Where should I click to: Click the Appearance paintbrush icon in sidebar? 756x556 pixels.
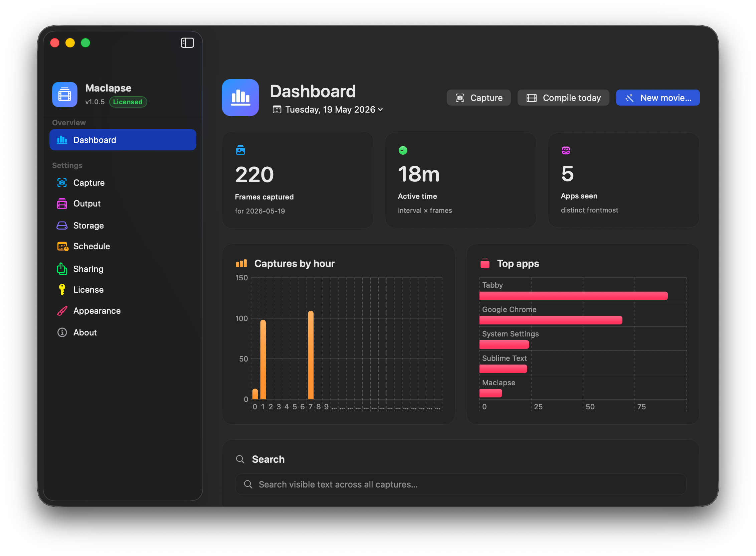62,311
